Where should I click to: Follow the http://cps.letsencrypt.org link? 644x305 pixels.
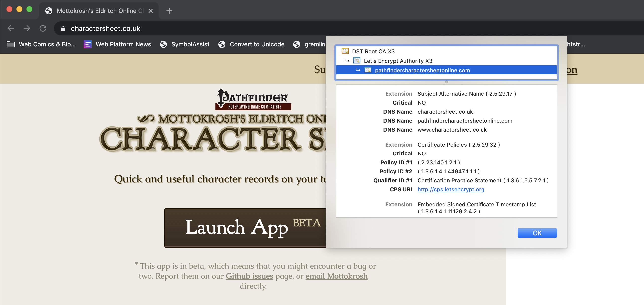click(451, 189)
